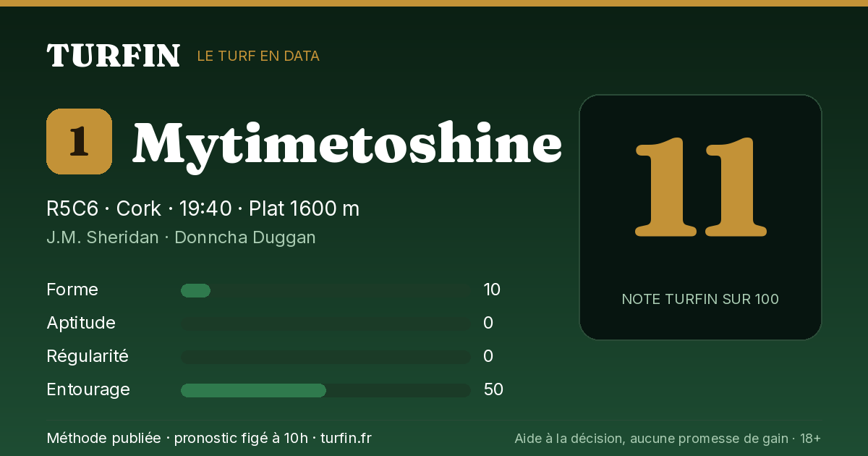The width and height of the screenshot is (868, 456).
Task: Click the Régularité progress bar
Action: [325, 357]
